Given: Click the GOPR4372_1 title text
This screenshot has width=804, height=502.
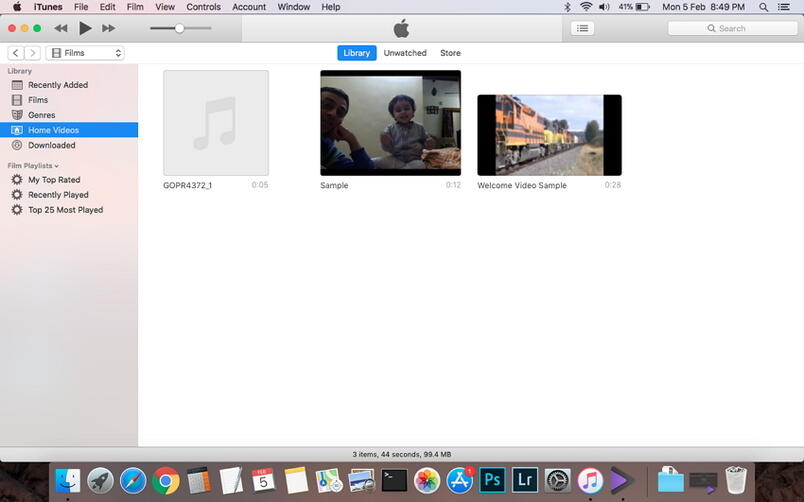Looking at the screenshot, I should tap(188, 185).
